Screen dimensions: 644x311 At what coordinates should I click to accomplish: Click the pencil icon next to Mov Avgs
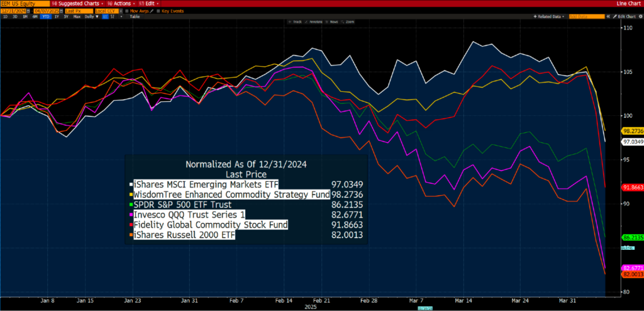click(x=152, y=11)
